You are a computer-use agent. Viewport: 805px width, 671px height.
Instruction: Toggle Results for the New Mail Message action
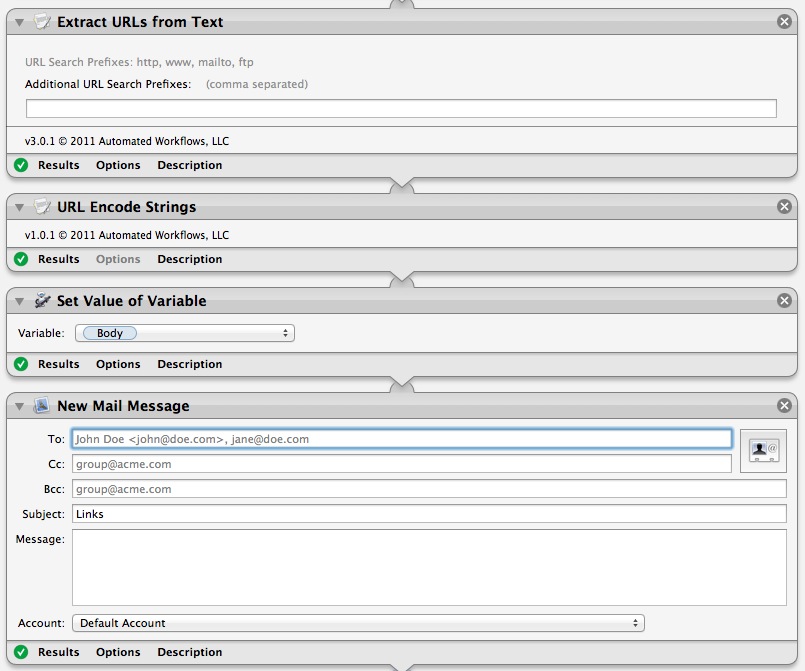tap(58, 652)
